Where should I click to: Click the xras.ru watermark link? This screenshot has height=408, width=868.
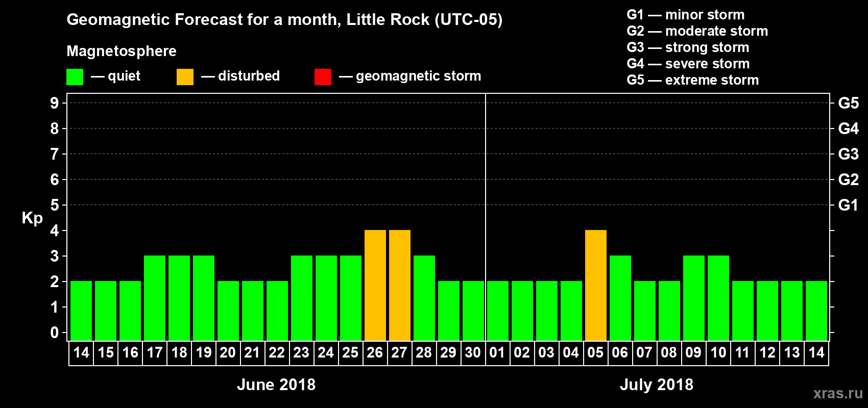tap(838, 393)
